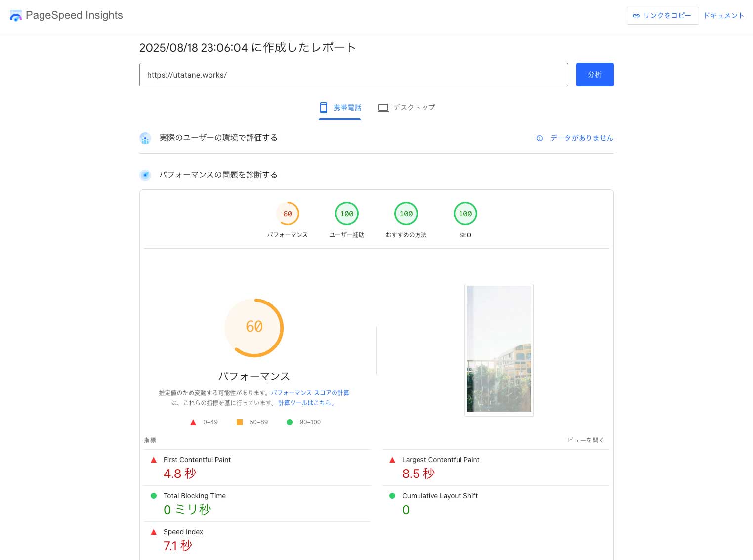The image size is (753, 560).
Task: Click the 7.1 秒 Speed Index value
Action: pos(178,546)
